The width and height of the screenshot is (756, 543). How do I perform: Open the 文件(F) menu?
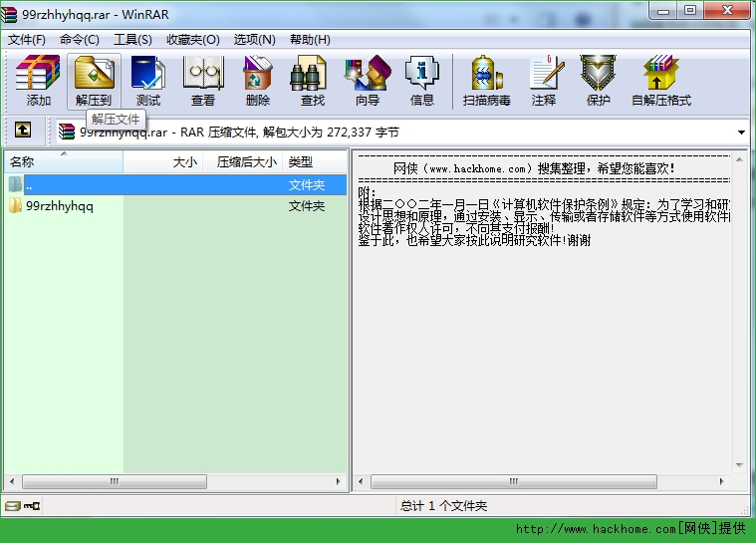pyautogui.click(x=27, y=40)
